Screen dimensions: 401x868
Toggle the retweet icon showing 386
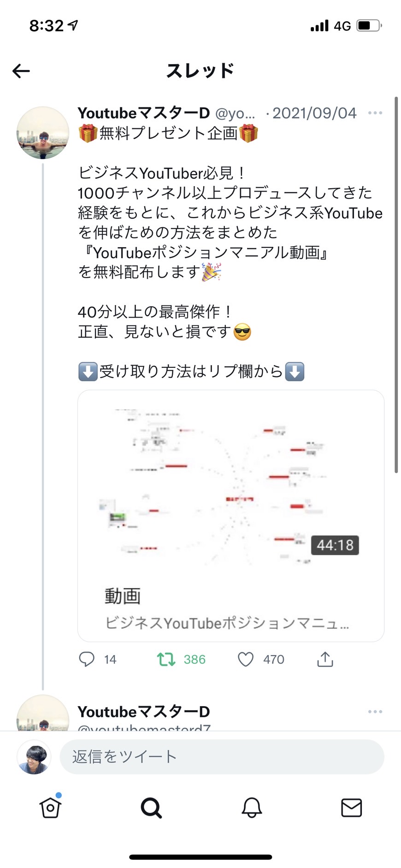(166, 659)
